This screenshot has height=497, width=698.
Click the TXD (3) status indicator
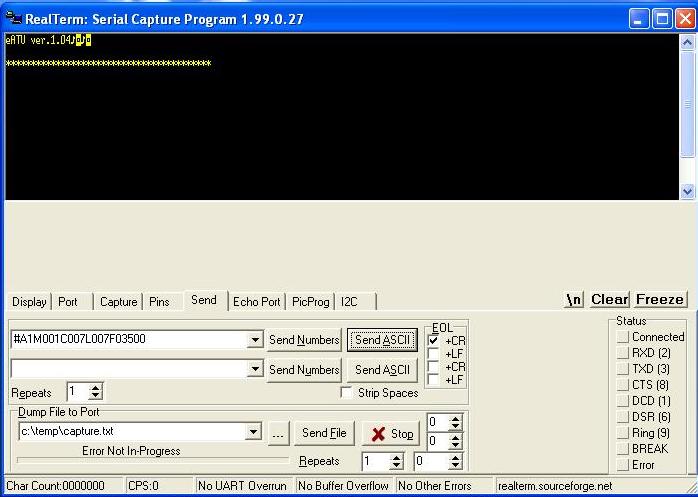(623, 369)
